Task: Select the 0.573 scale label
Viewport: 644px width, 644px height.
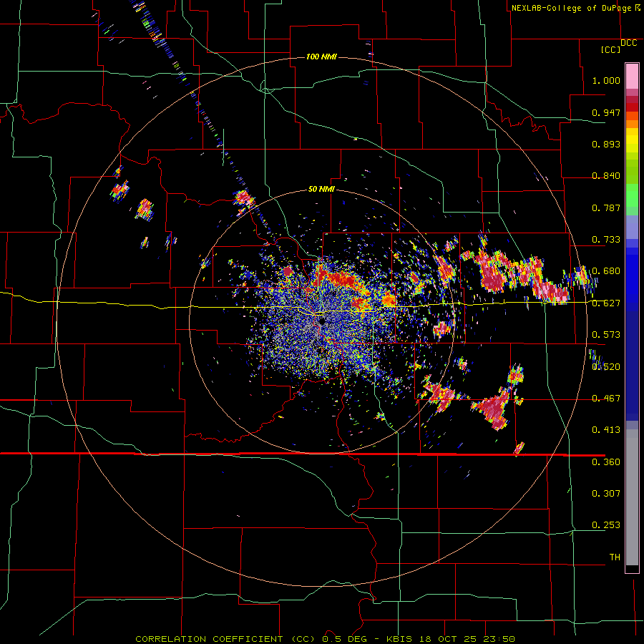Action: tap(606, 335)
